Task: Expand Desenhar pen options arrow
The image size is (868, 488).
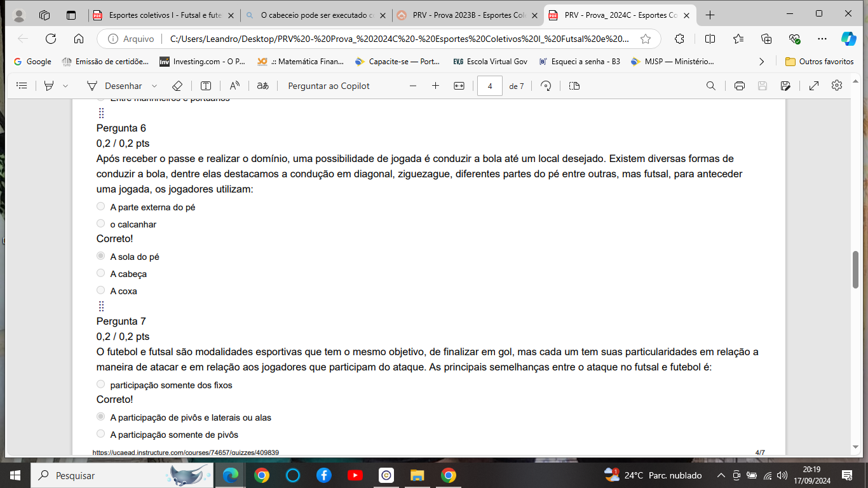Action: click(154, 86)
